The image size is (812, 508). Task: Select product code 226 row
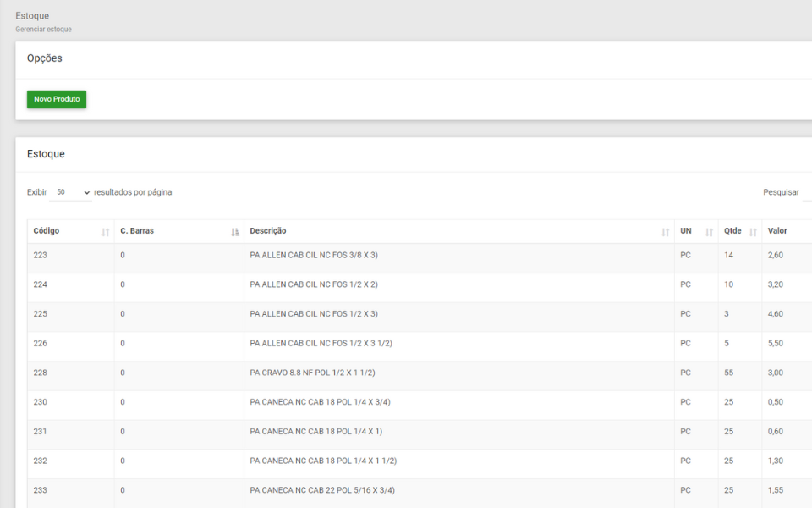click(420, 343)
